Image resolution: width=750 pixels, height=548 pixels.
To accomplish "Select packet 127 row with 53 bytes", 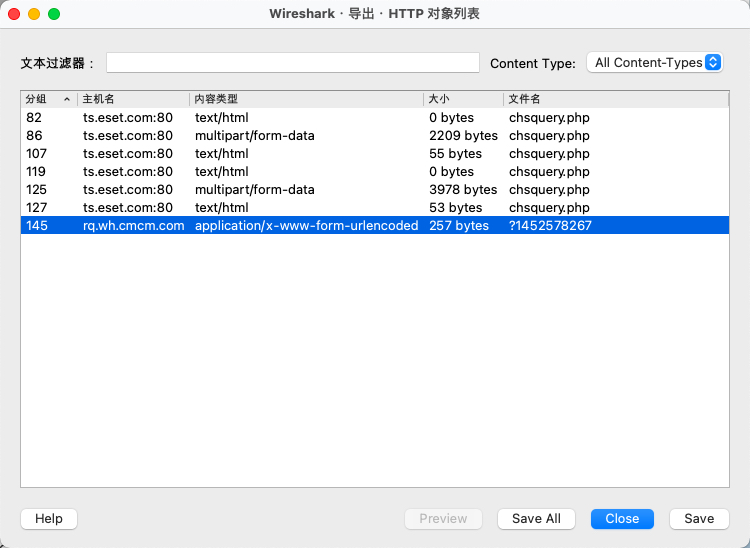I will tap(300, 208).
